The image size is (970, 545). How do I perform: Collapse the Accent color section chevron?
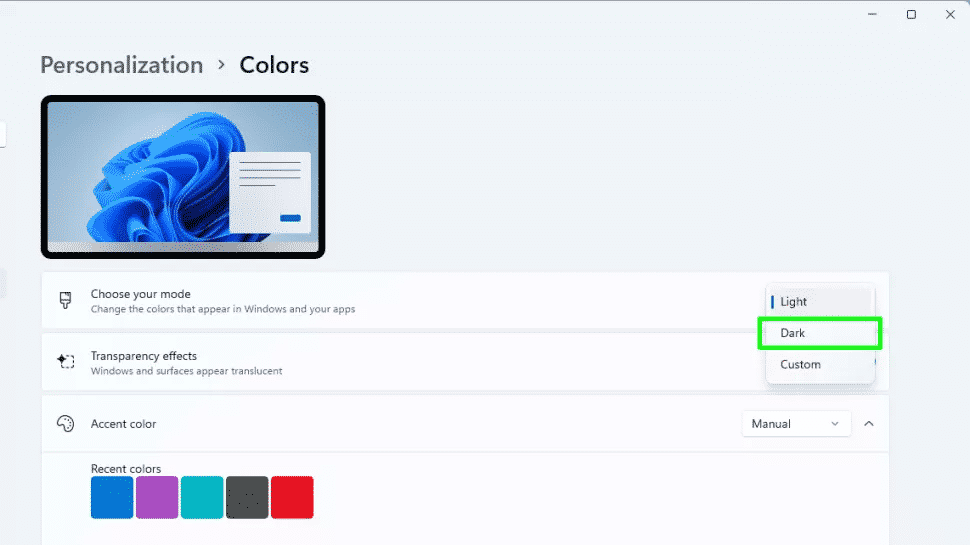[x=868, y=424]
